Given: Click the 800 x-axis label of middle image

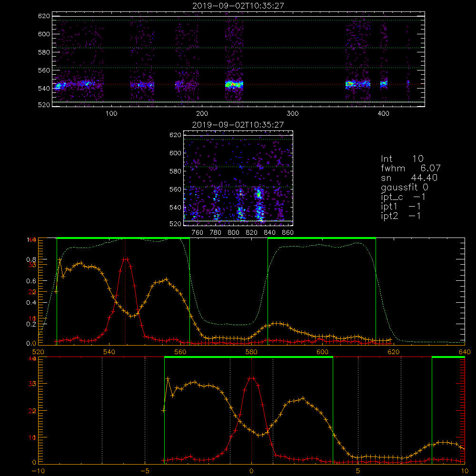Looking at the screenshot, I should click(233, 233).
